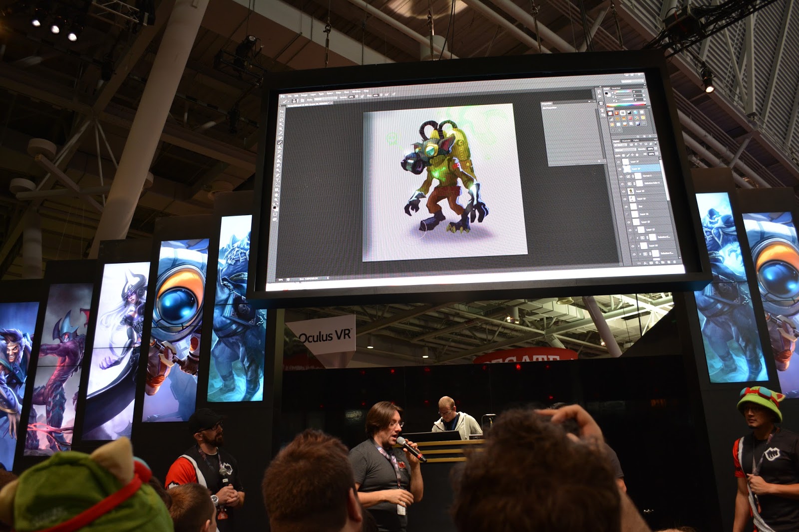Hide the Curves adjustment layer
This screenshot has height=532, width=799.
[x=621, y=177]
